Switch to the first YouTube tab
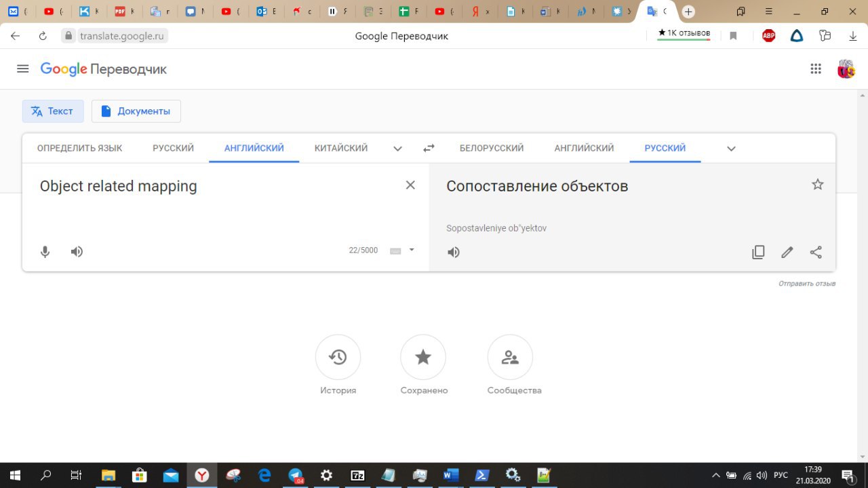The image size is (868, 488). pyautogui.click(x=53, y=12)
